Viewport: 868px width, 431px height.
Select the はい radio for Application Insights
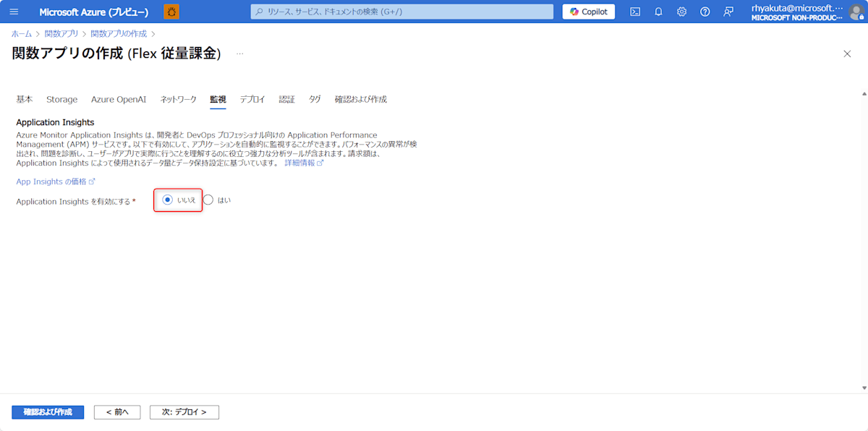pos(208,200)
